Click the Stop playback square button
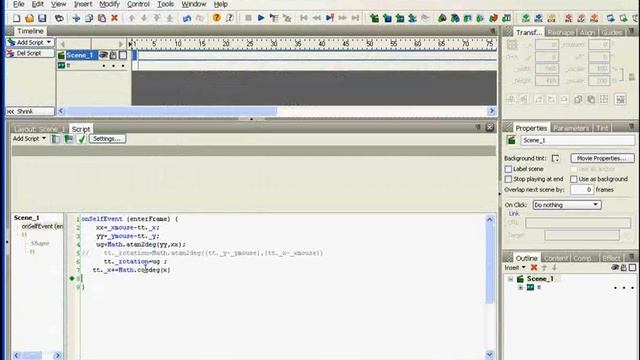This screenshot has height=360, width=640. pos(248,18)
